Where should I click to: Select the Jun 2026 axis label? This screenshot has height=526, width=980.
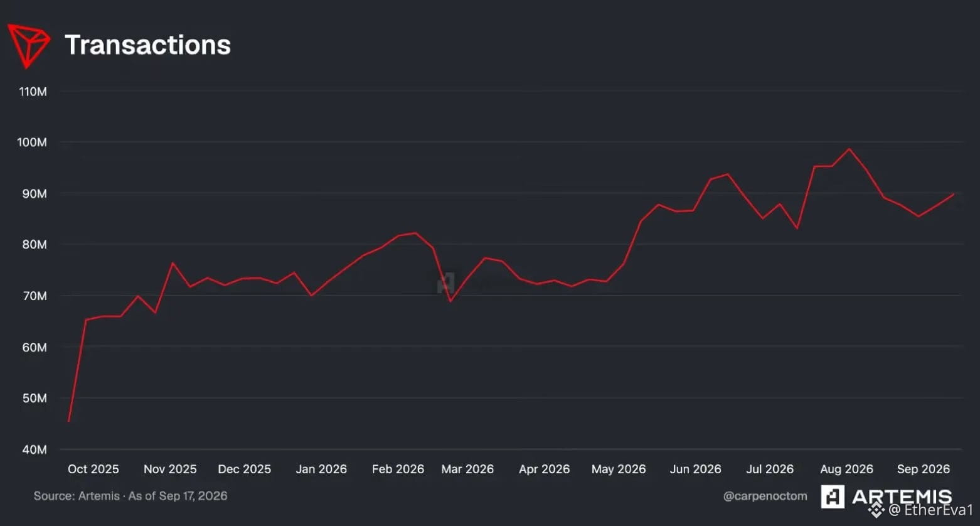tap(695, 469)
